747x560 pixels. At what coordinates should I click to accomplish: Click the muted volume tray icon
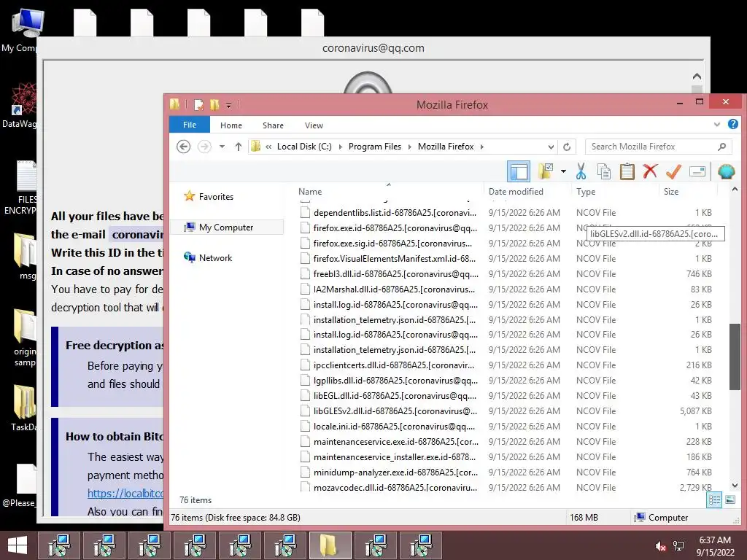point(660,546)
